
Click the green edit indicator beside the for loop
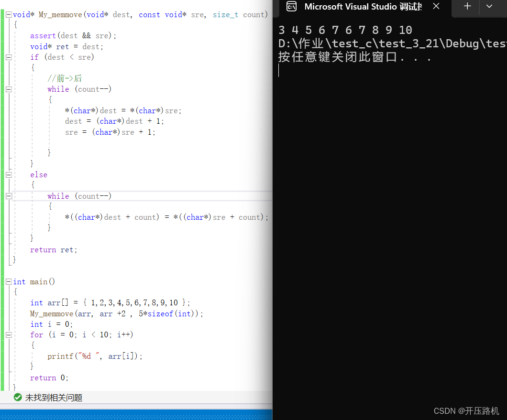[3, 334]
